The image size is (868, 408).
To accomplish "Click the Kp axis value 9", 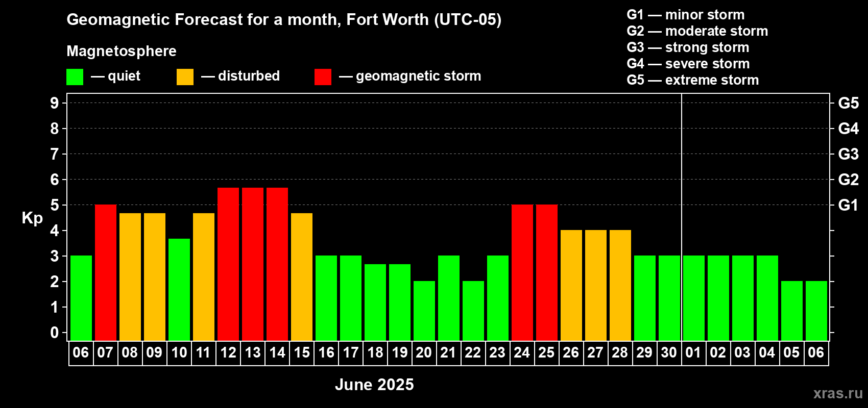I will tap(55, 103).
